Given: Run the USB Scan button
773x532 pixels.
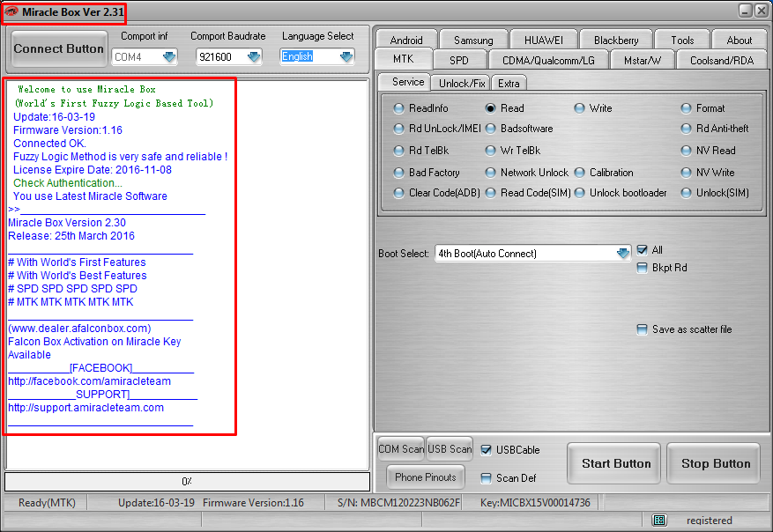Looking at the screenshot, I should 450,449.
